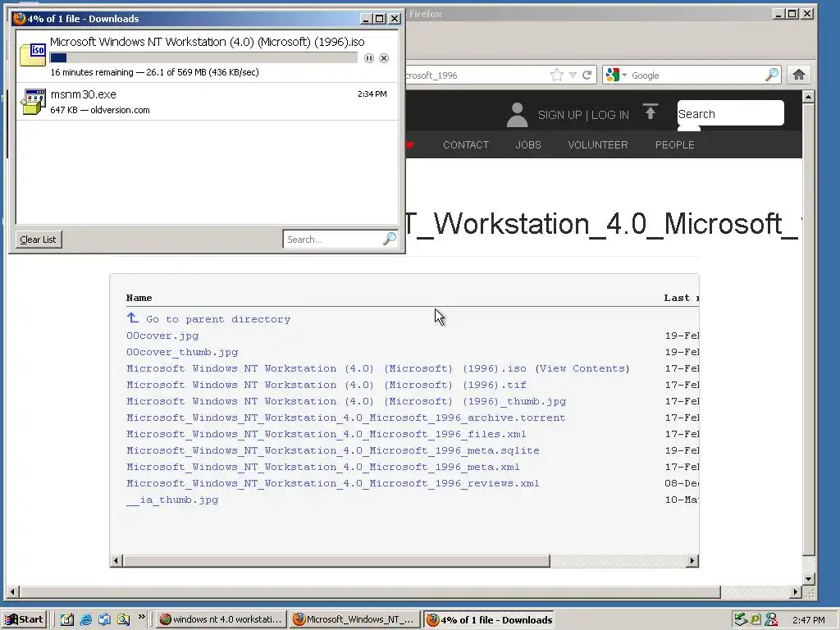840x630 pixels.
Task: Click the parent directory up-arrow icon
Action: coord(132,318)
